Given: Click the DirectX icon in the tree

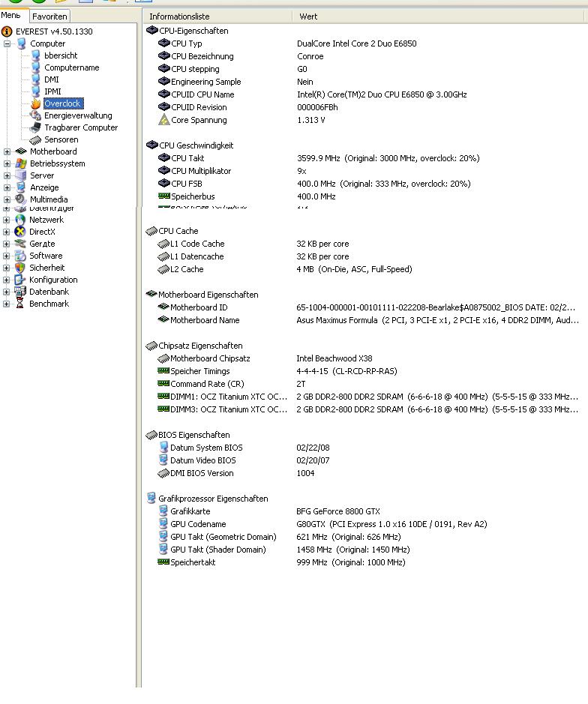Looking at the screenshot, I should coord(20,232).
